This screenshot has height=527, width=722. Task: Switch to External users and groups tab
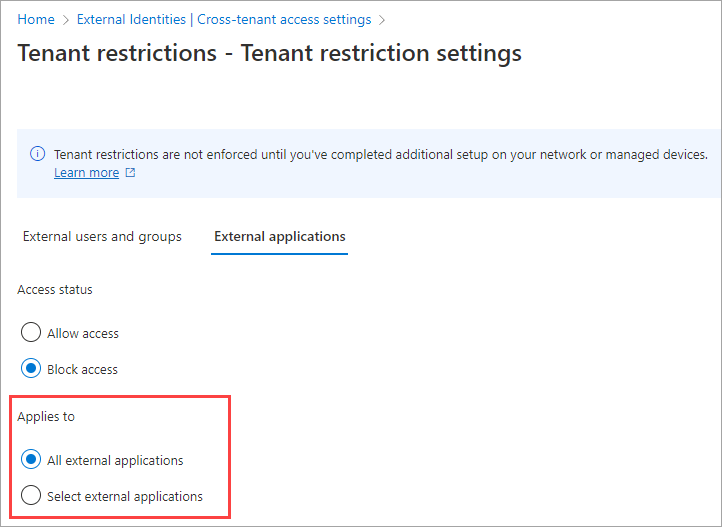pyautogui.click(x=102, y=237)
